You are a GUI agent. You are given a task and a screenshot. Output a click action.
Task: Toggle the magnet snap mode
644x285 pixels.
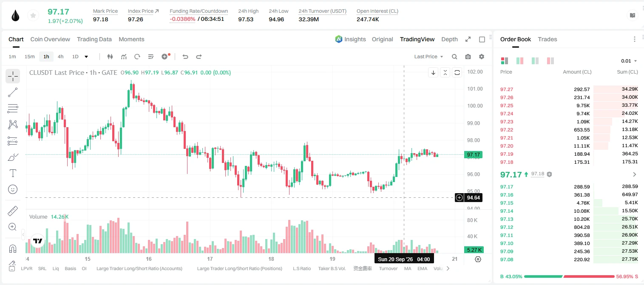tap(13, 248)
